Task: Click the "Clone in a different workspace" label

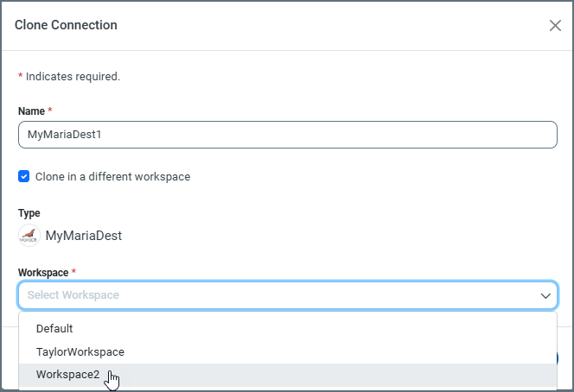Action: click(112, 177)
